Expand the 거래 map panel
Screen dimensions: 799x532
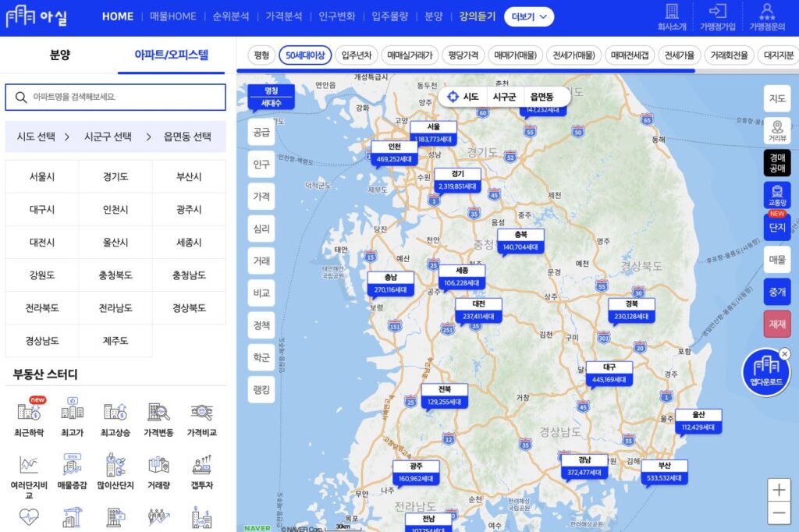[261, 261]
